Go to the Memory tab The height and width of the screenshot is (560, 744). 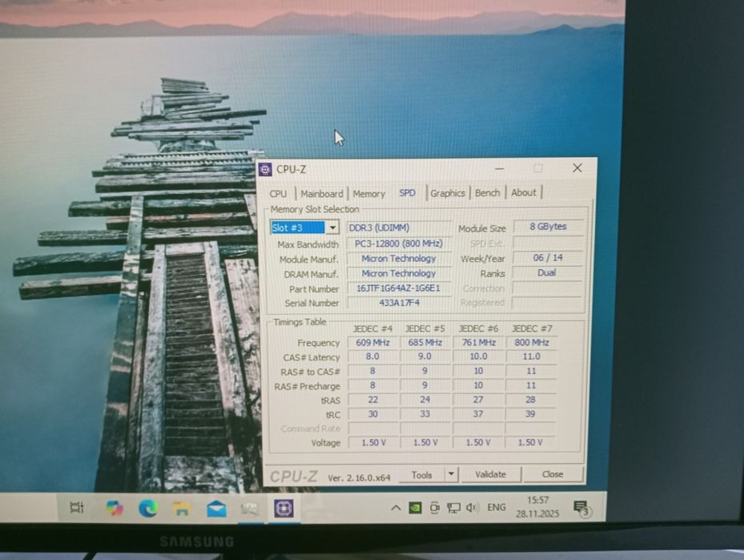[368, 194]
